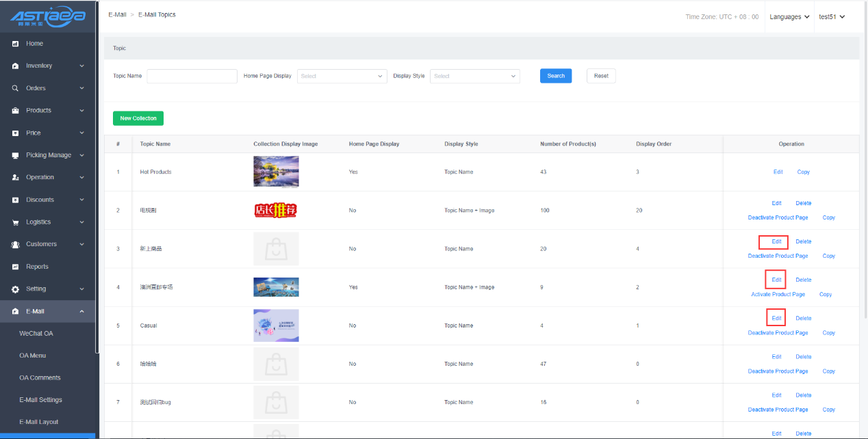
Task: Click the Hot Products collection image thumbnail
Action: [x=276, y=172]
